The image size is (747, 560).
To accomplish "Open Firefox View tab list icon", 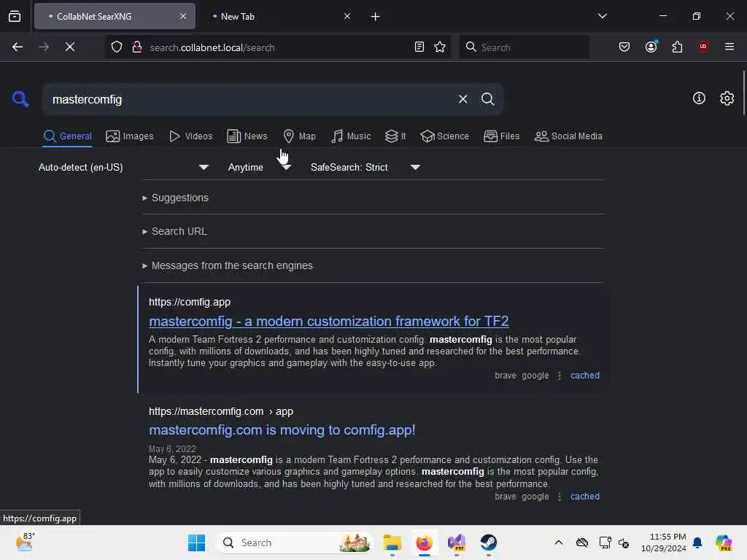I will (x=15, y=17).
